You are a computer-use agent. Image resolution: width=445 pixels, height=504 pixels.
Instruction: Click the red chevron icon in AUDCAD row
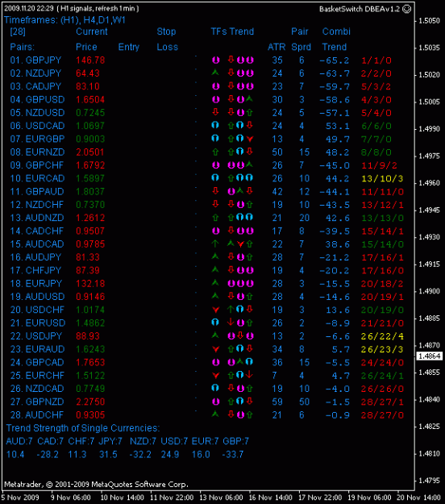(x=240, y=244)
